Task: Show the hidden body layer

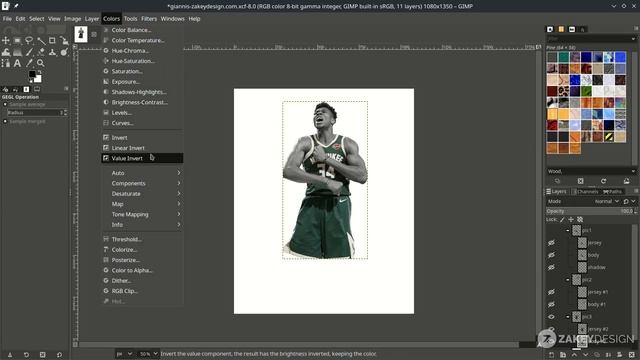Action: [551, 255]
